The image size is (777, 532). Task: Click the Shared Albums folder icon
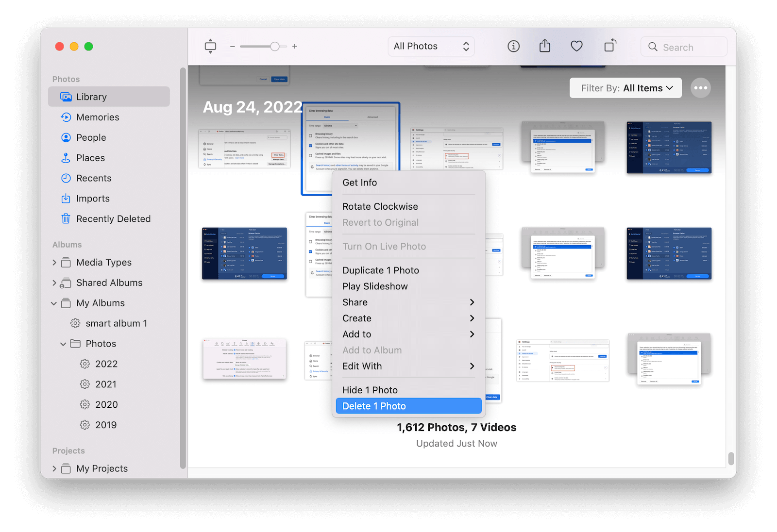point(66,283)
